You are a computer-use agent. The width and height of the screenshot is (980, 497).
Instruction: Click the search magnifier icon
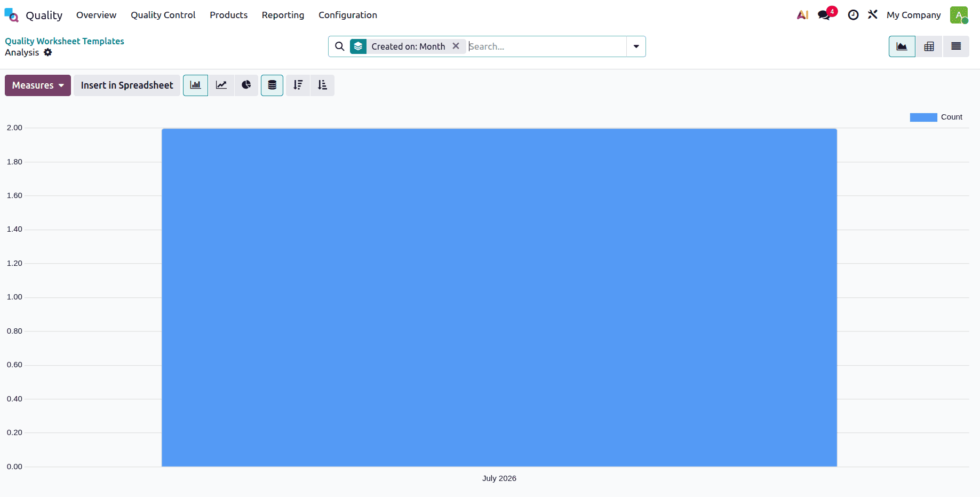point(339,46)
